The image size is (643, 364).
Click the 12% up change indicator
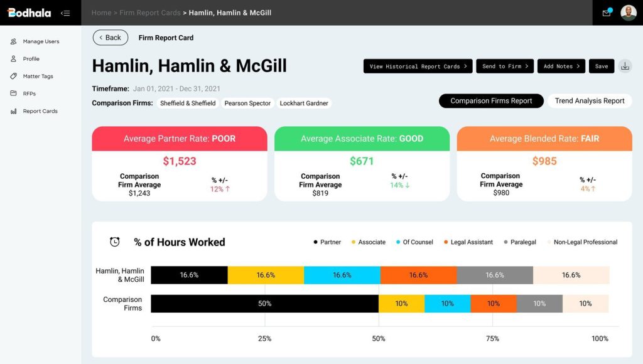pos(220,189)
